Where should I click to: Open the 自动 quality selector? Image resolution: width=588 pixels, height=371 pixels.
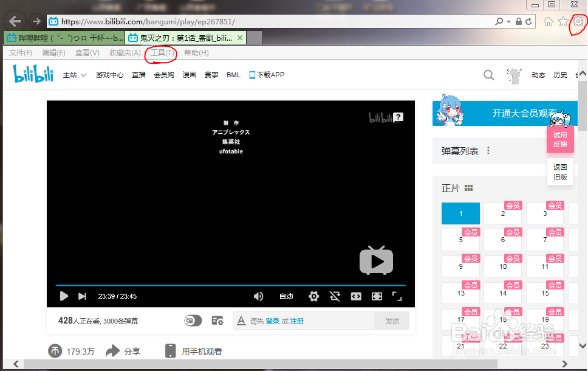pyautogui.click(x=286, y=296)
